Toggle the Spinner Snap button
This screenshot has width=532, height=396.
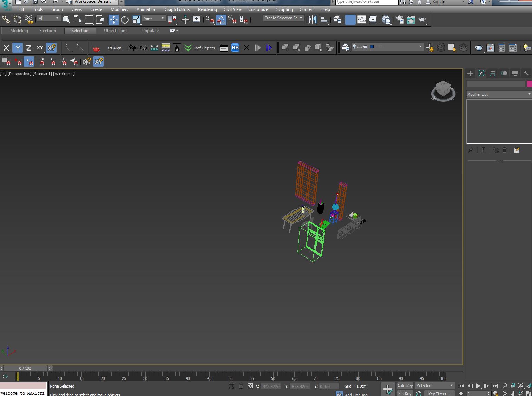(x=243, y=19)
